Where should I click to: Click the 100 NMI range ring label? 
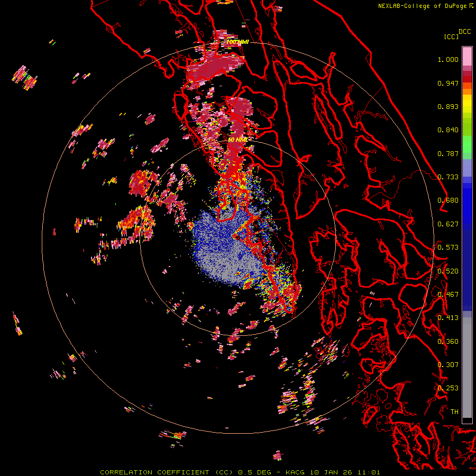click(237, 42)
